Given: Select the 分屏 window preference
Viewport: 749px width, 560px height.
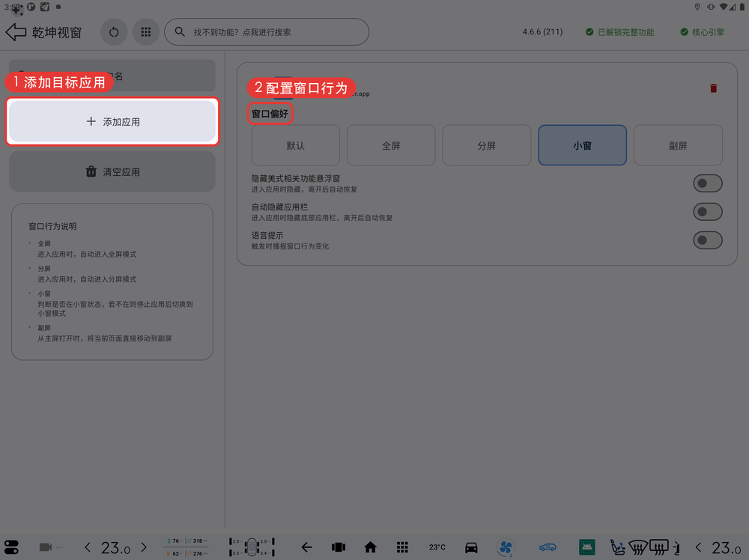Looking at the screenshot, I should tap(487, 145).
